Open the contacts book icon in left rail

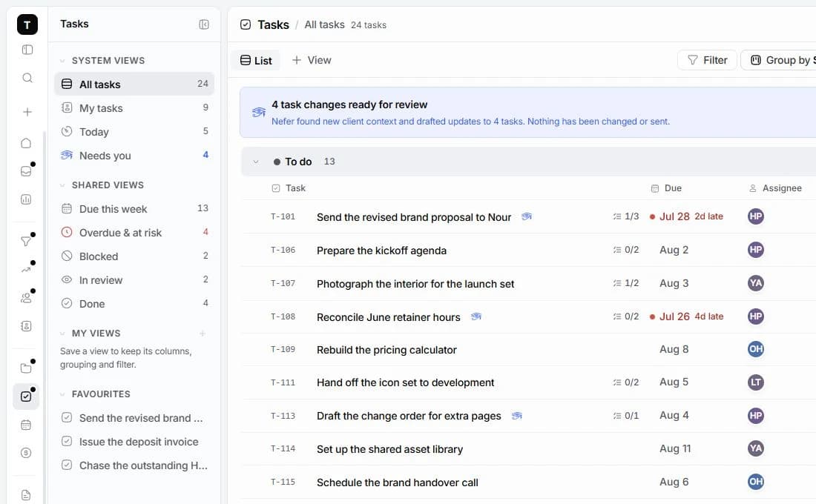click(26, 326)
